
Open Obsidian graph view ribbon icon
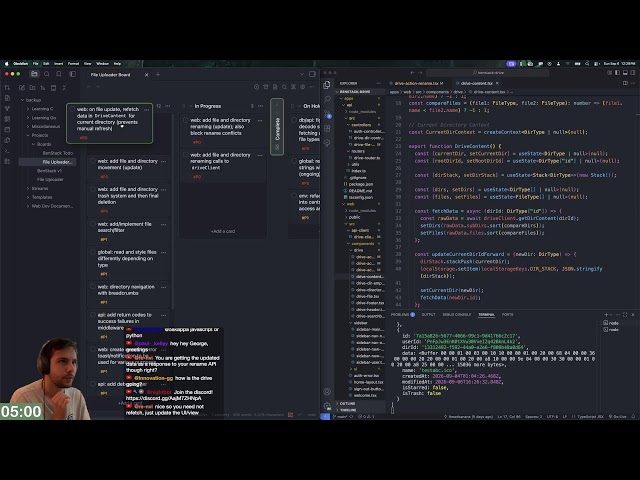pyautogui.click(x=7, y=109)
